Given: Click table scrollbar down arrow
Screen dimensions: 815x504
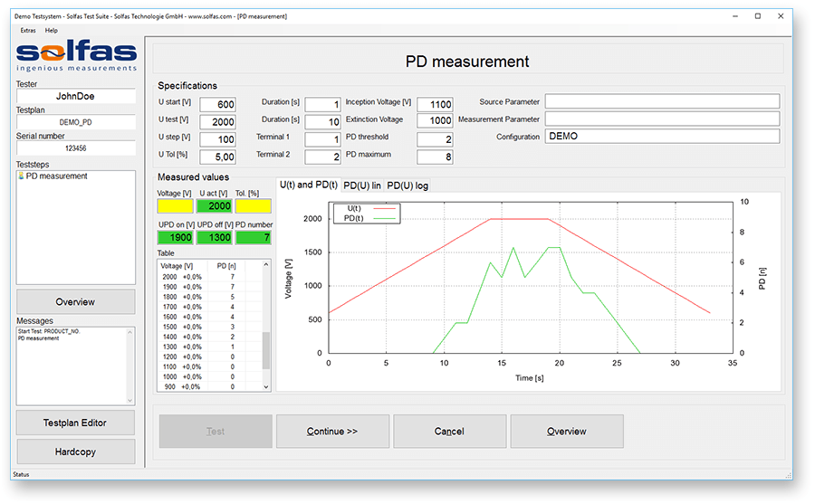Looking at the screenshot, I should click(265, 387).
